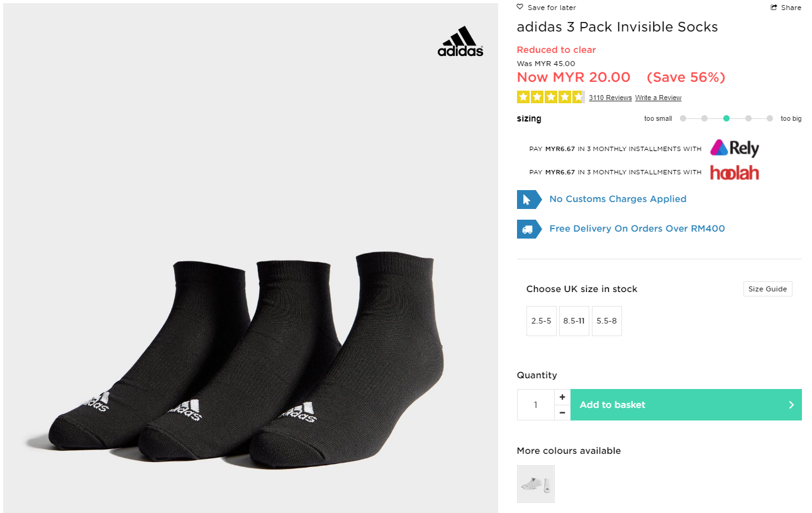Click the quantity input field
Image resolution: width=812 pixels, height=513 pixels.
click(x=535, y=405)
